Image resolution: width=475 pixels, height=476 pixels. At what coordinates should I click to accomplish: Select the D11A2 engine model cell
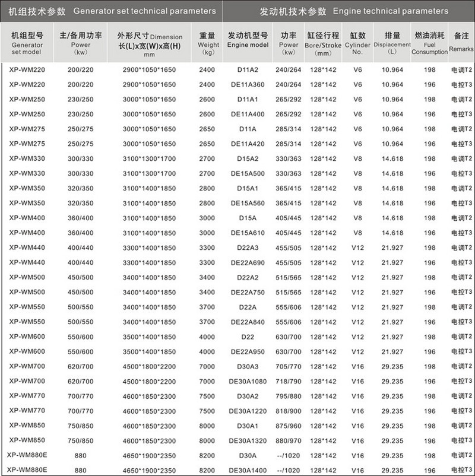tap(248, 70)
